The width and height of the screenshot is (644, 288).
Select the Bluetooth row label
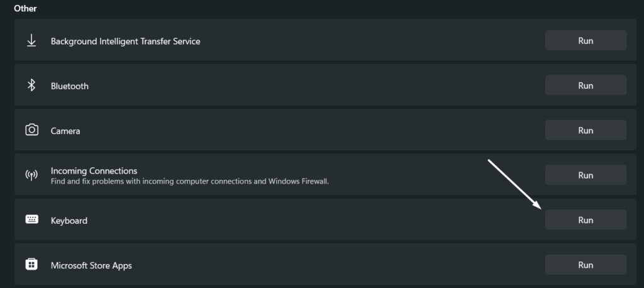point(70,86)
